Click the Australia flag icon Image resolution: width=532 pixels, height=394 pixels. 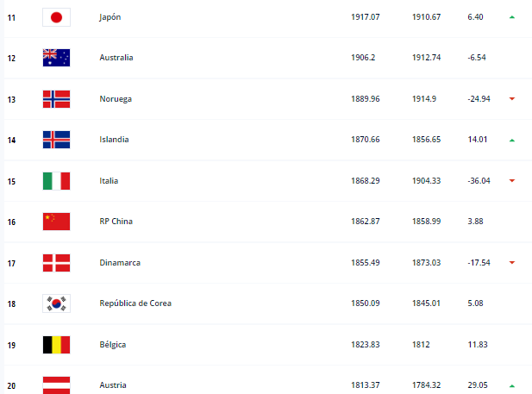point(56,58)
